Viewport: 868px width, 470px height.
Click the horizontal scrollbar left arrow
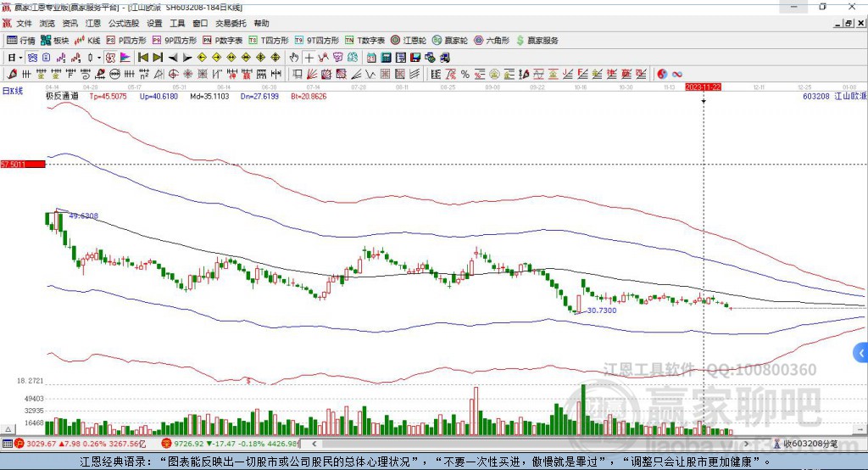coord(314,444)
